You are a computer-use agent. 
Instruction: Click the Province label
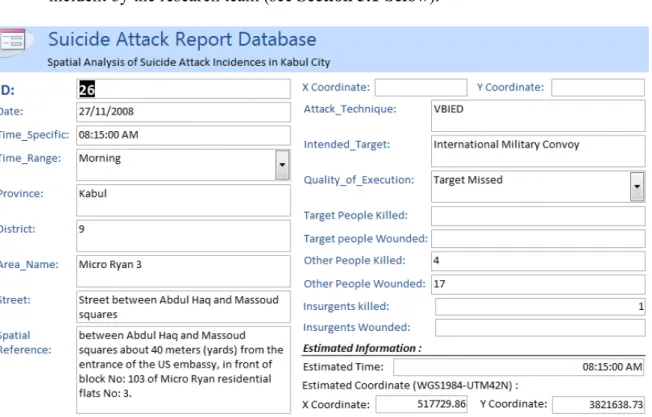click(x=21, y=194)
